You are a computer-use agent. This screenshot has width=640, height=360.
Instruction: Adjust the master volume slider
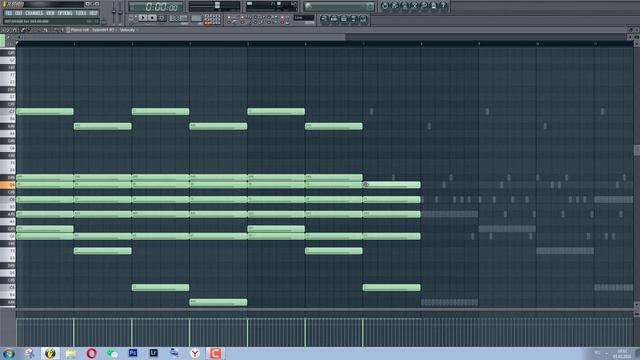tap(114, 13)
